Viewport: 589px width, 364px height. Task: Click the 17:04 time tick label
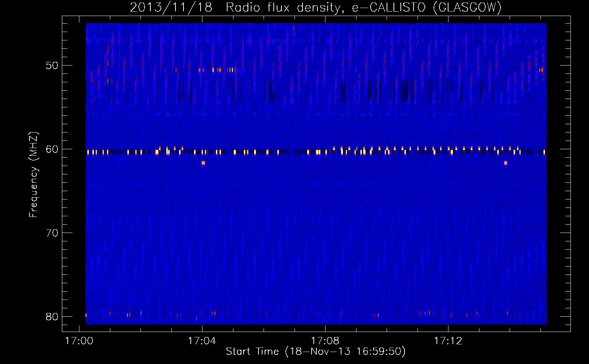pyautogui.click(x=202, y=341)
